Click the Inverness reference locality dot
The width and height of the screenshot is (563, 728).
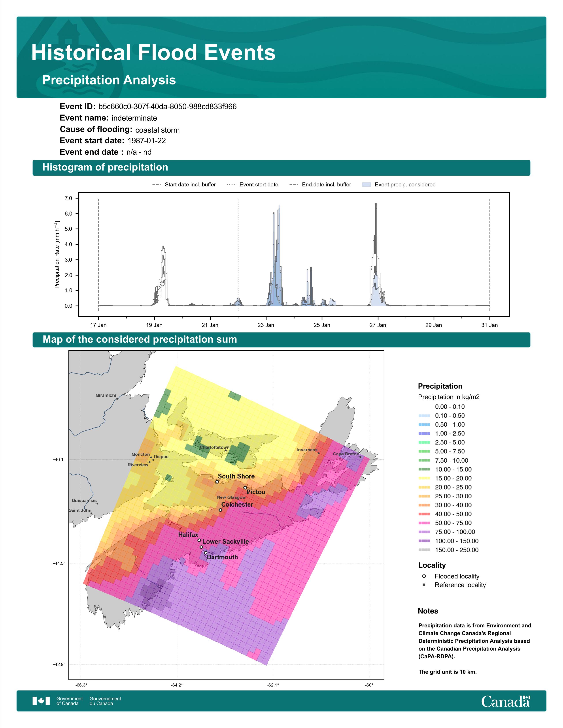click(319, 453)
